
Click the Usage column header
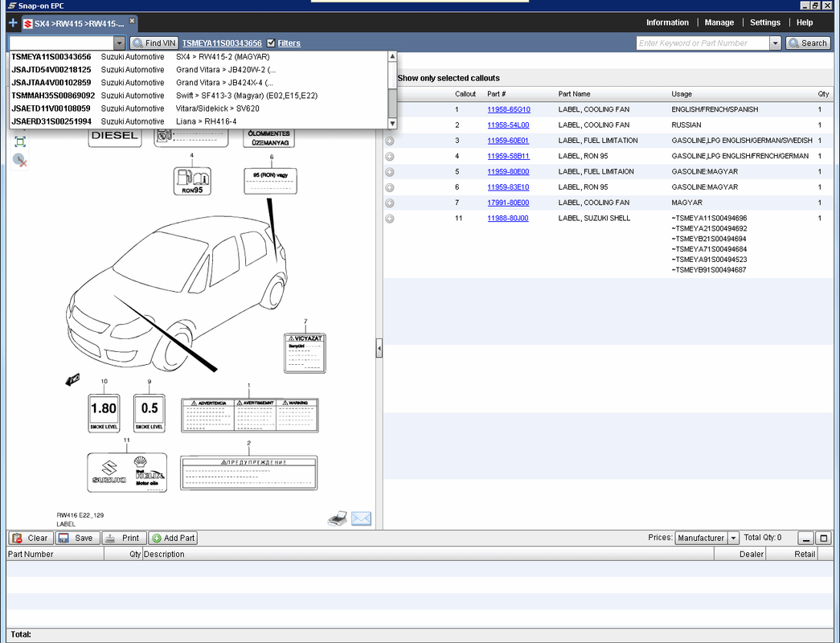[682, 94]
